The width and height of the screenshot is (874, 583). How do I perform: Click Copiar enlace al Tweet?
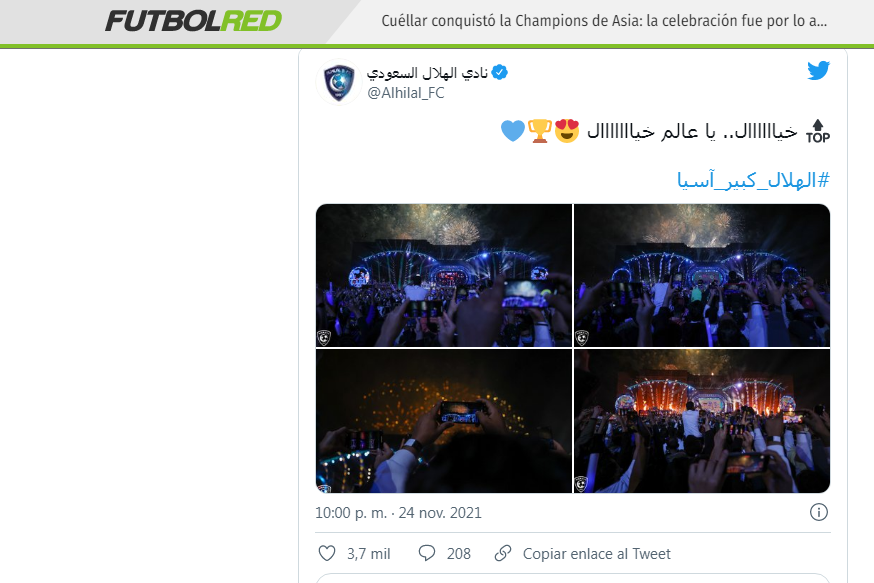[596, 554]
